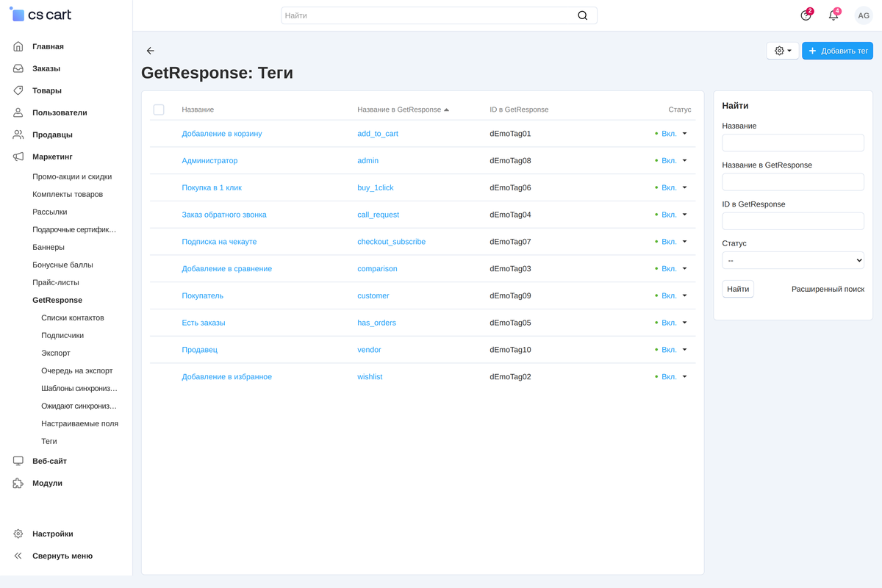
Task: Click the Главная home icon
Action: [x=18, y=46]
